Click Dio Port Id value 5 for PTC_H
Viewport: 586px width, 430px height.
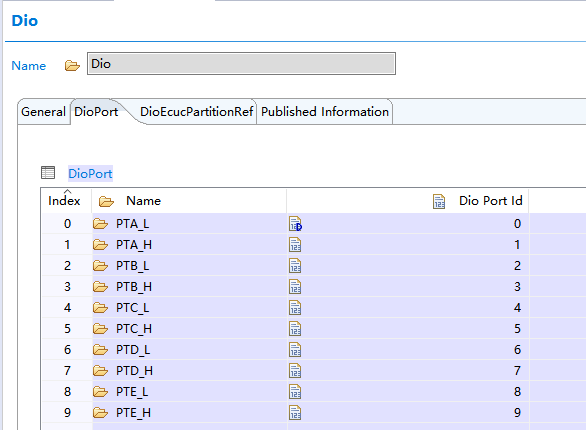(517, 328)
